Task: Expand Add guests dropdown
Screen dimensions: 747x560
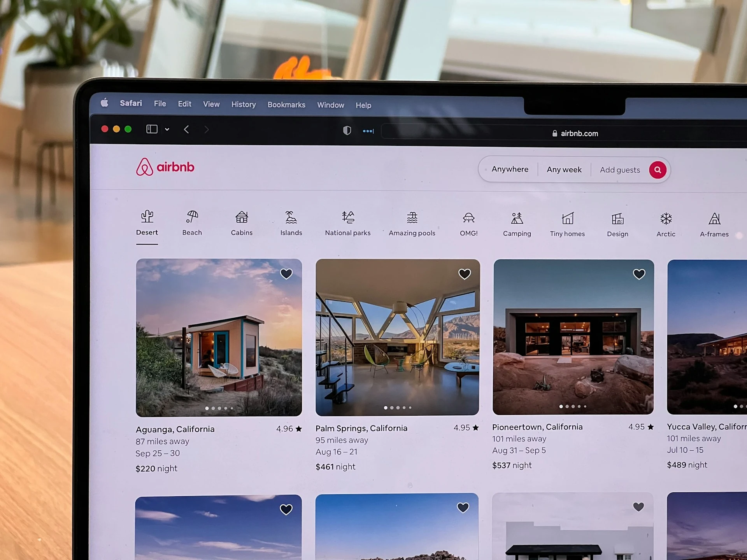Action: [x=619, y=170]
